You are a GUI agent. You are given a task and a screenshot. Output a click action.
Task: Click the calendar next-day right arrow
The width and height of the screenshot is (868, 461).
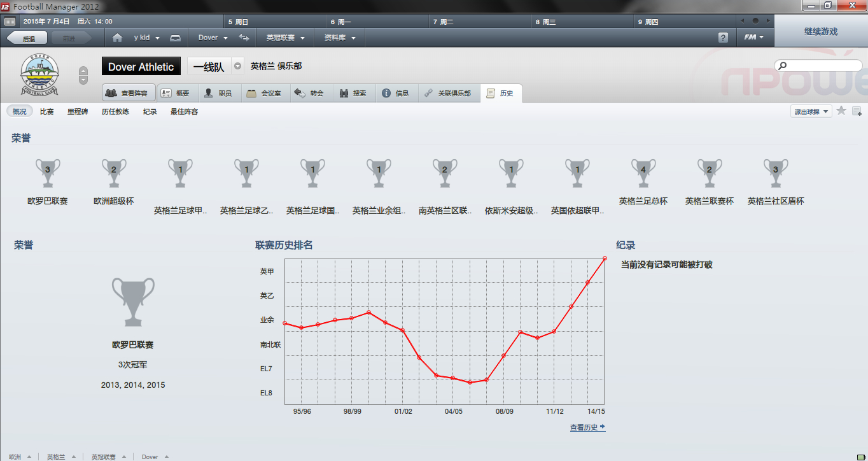(768, 21)
